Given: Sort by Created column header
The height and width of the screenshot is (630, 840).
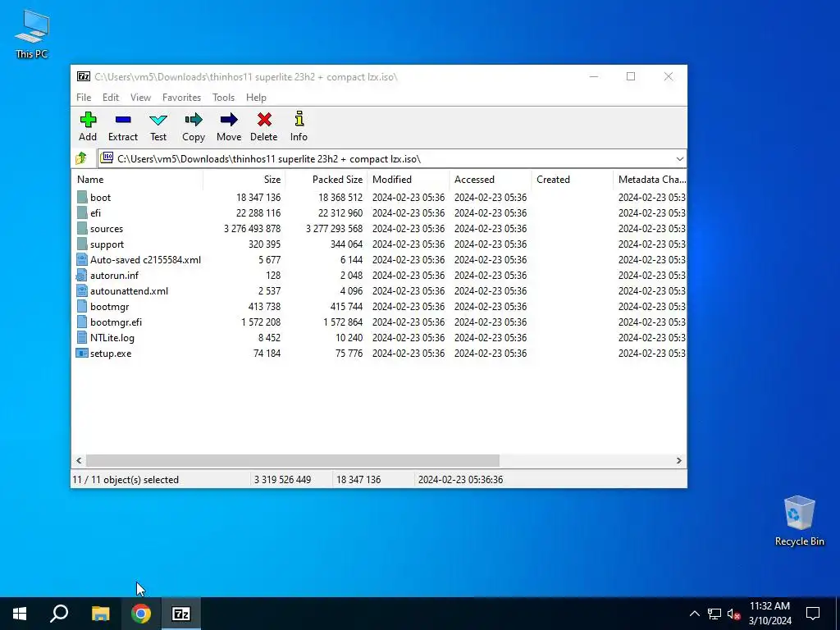Looking at the screenshot, I should pos(572,180).
